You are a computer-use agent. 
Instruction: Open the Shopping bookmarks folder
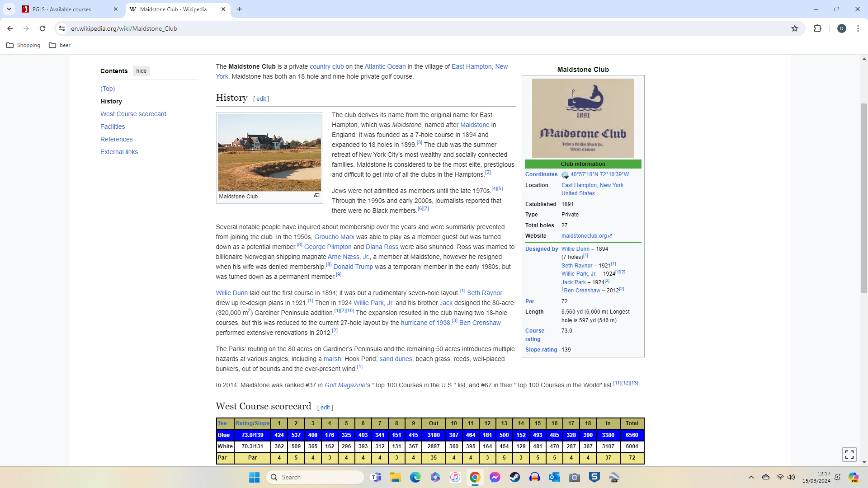(x=24, y=45)
